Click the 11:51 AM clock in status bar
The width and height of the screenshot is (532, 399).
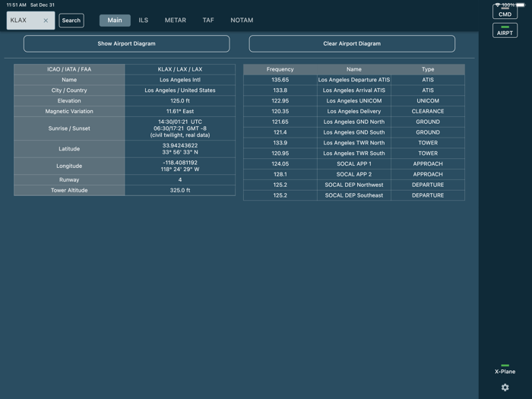pyautogui.click(x=16, y=5)
